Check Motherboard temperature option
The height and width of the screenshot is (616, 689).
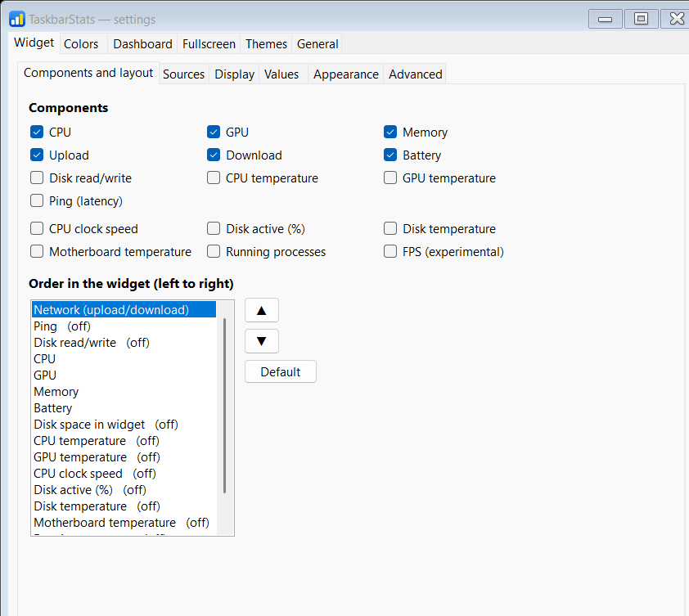point(37,251)
